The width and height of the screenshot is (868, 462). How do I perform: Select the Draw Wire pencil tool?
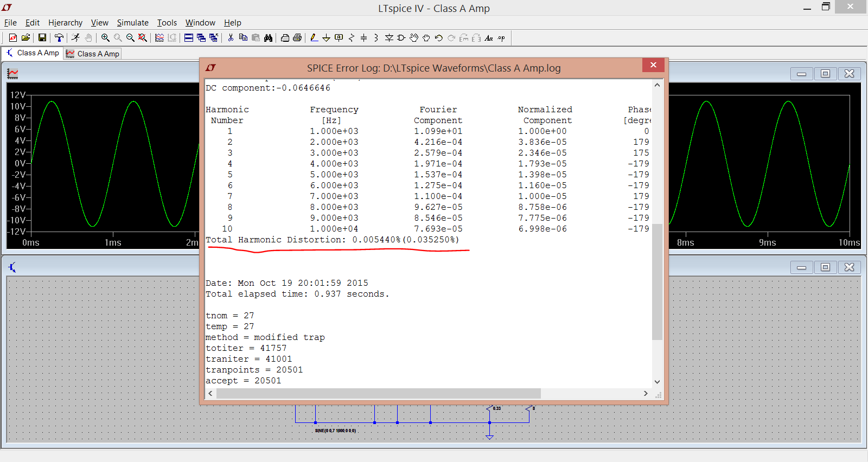tap(314, 37)
